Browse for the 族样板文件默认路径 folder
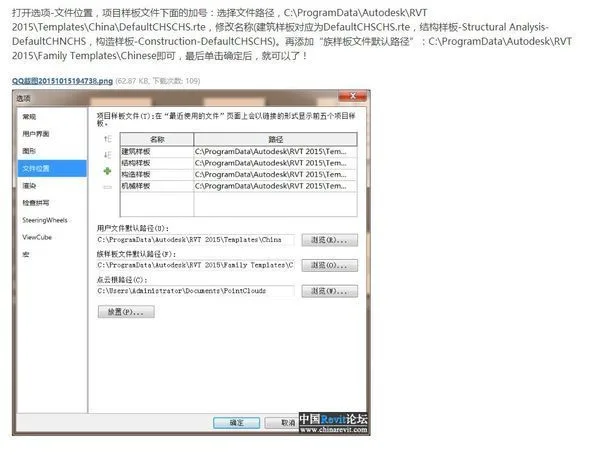 click(329, 265)
